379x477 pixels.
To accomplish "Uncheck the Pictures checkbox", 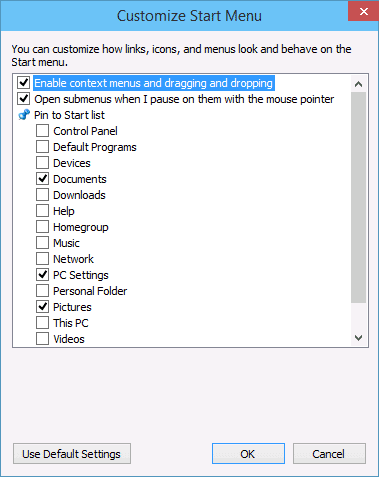I will point(42,307).
